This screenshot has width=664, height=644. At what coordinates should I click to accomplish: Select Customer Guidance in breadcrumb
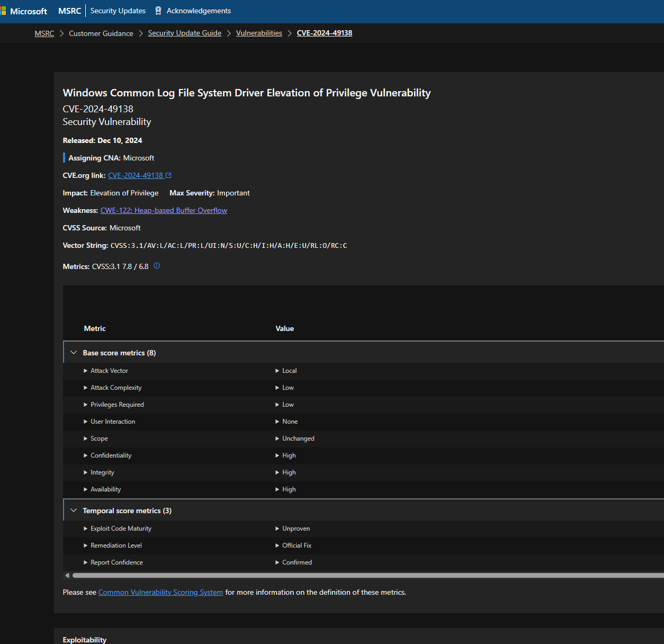101,33
